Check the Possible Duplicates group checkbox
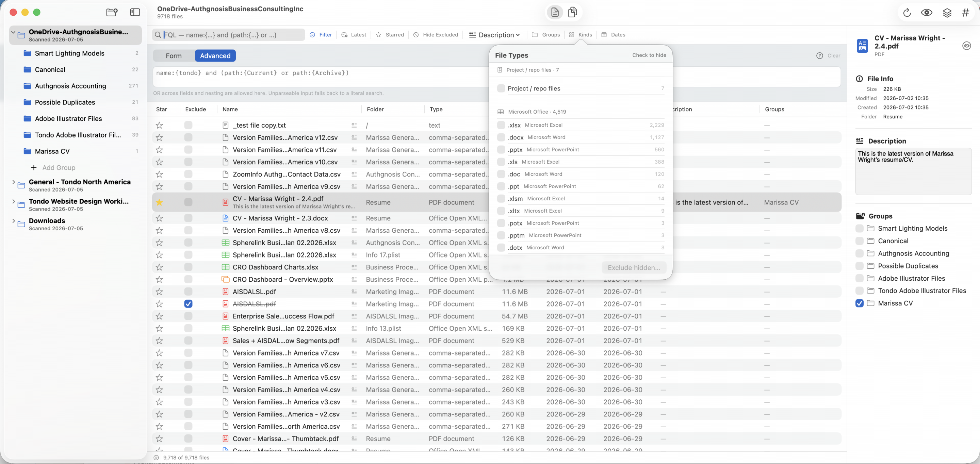980x464 pixels. click(860, 266)
